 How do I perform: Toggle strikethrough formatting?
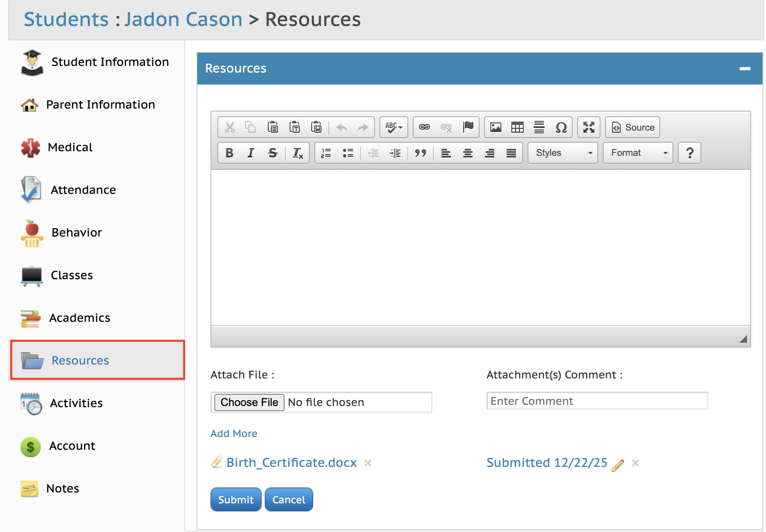tap(273, 153)
